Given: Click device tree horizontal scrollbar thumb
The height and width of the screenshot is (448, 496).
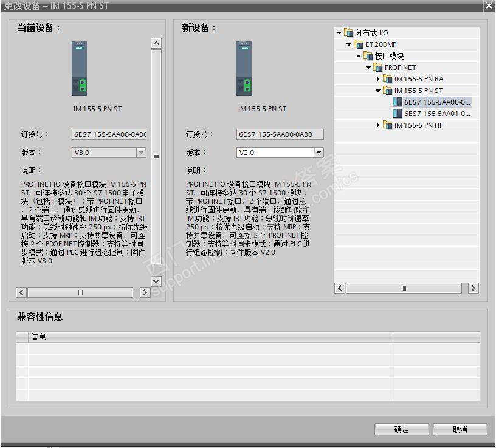Looking at the screenshot, I should [404, 288].
